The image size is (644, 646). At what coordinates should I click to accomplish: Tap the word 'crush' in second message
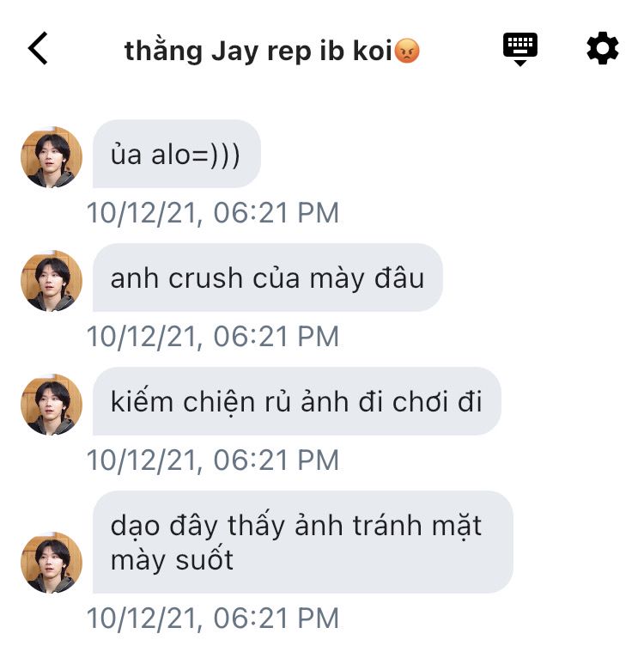click(x=205, y=278)
